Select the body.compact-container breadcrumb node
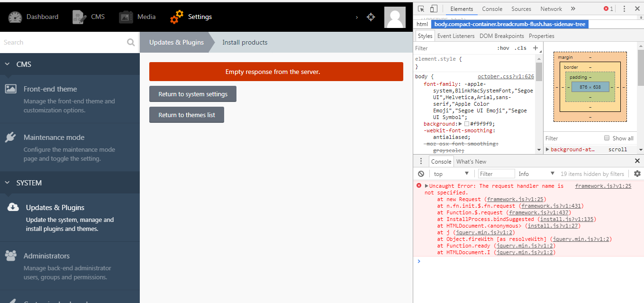This screenshot has height=303, width=644. [x=510, y=24]
